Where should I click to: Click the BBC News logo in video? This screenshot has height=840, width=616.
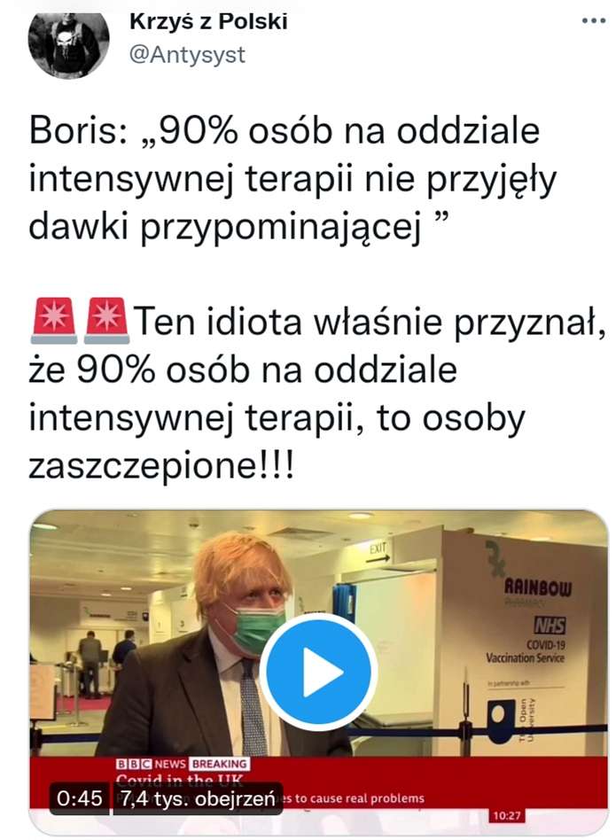[151, 764]
